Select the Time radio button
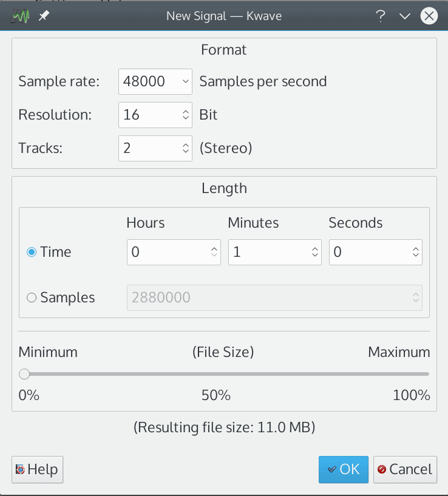 32,252
